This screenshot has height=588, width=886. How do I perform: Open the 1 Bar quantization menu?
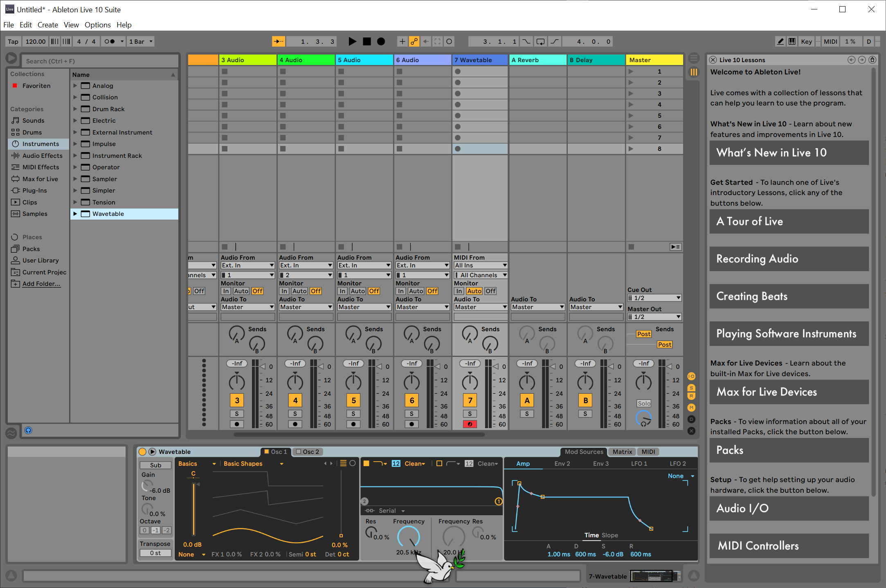[x=141, y=42]
